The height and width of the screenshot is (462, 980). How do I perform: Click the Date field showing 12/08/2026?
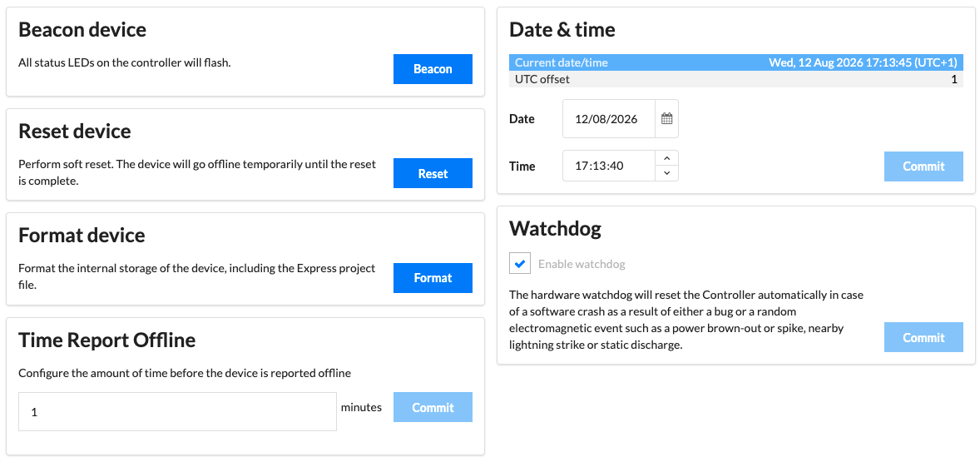point(609,119)
